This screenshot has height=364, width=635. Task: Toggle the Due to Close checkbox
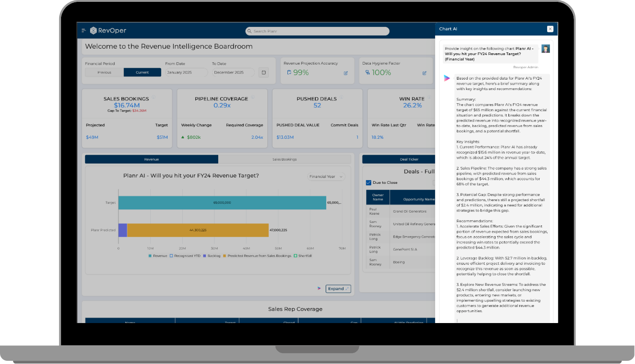coord(369,182)
